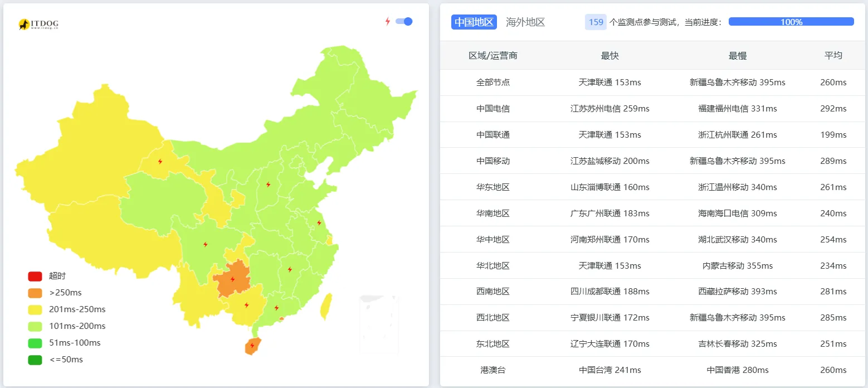Click the red lightning icon beside the toggle
This screenshot has height=388, width=868.
click(388, 21)
